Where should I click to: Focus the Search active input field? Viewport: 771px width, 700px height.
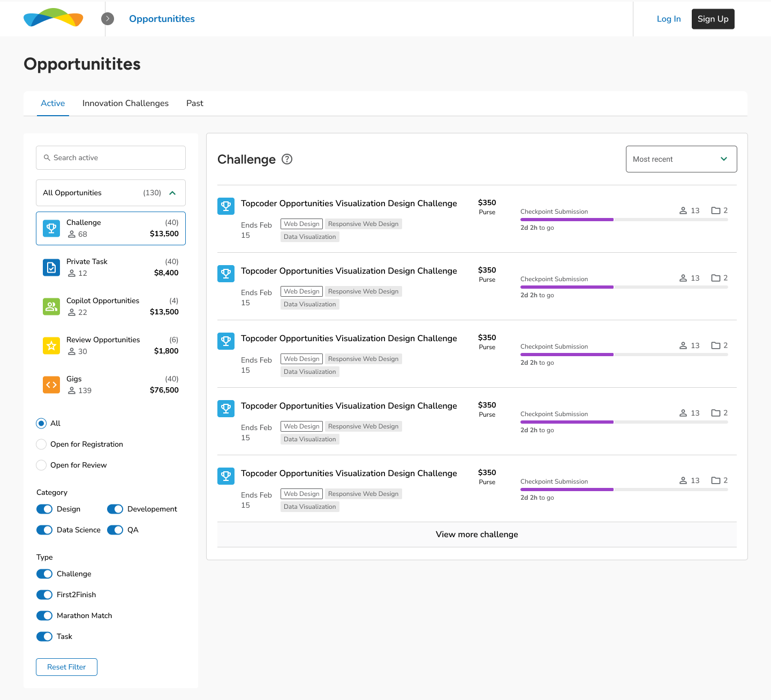(x=111, y=157)
